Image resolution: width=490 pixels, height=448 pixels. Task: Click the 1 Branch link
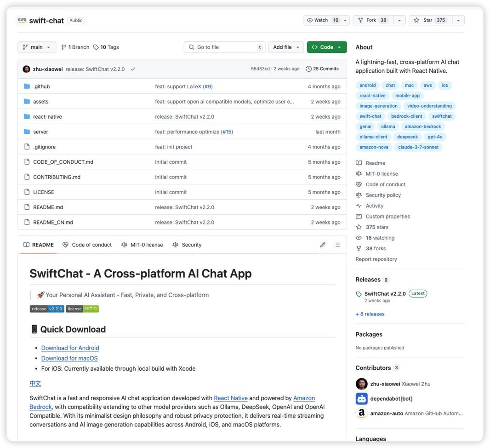point(75,47)
